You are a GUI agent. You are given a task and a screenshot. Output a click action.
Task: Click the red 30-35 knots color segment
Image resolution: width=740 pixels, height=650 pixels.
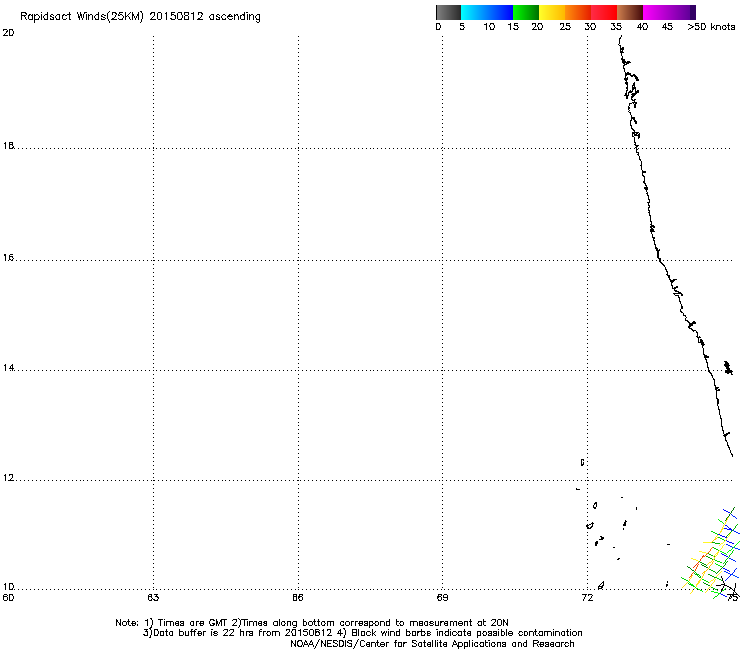coord(604,12)
